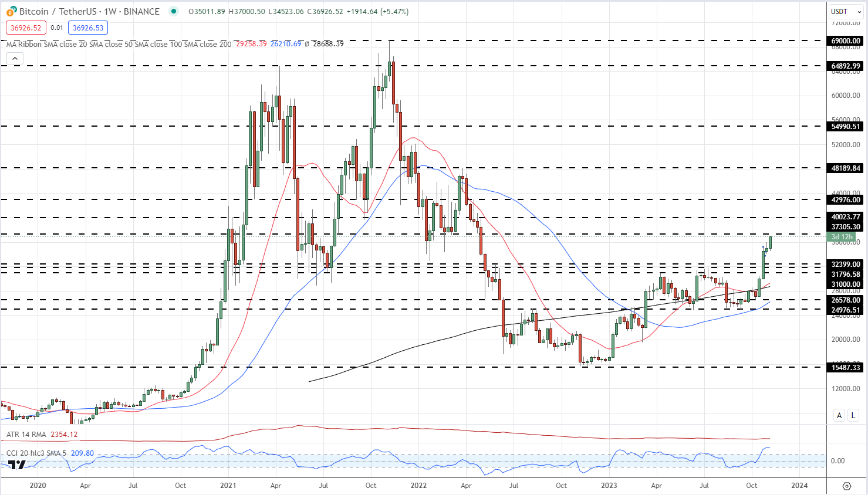The image size is (868, 495).
Task: Toggle log scale with the L button
Action: tap(853, 415)
